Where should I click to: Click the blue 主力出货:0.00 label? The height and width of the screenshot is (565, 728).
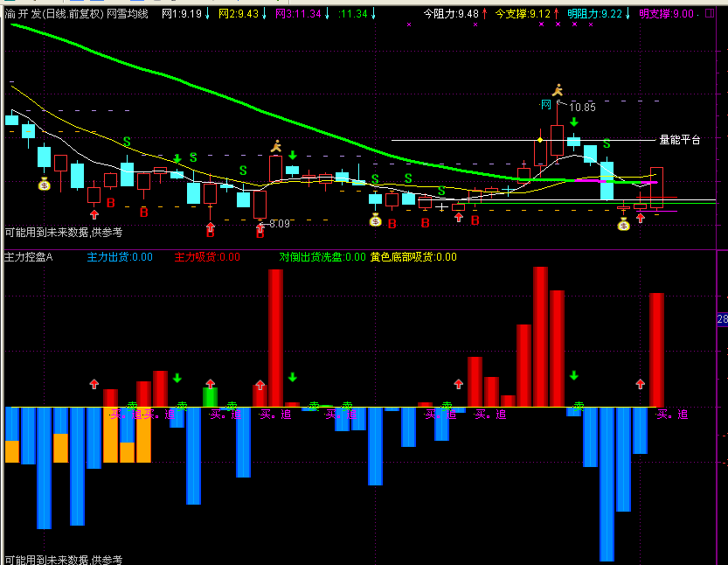[x=120, y=257]
